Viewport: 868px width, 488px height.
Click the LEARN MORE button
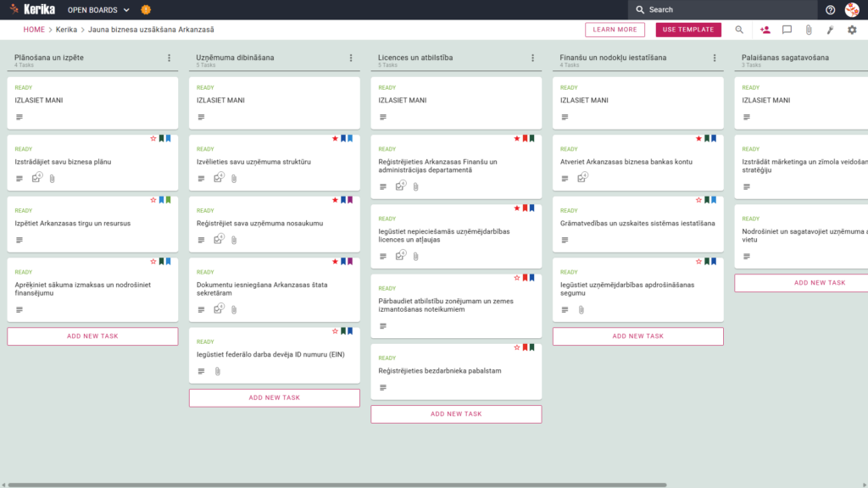[x=615, y=30]
